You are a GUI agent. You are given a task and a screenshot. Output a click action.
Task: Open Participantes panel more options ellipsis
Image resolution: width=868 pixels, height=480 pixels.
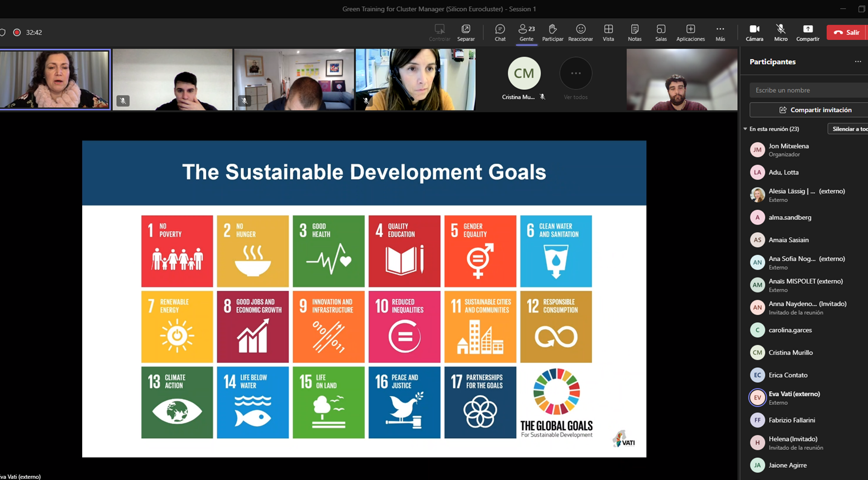858,62
